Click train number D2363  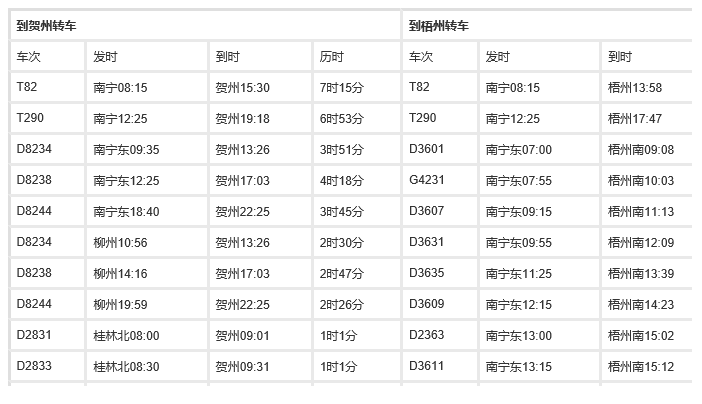425,336
